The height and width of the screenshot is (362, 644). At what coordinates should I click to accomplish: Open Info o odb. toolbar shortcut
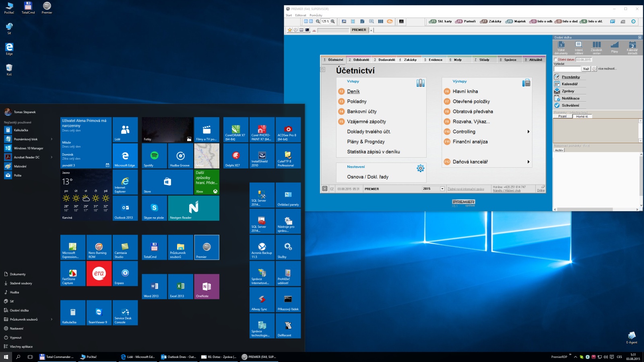pyautogui.click(x=541, y=21)
